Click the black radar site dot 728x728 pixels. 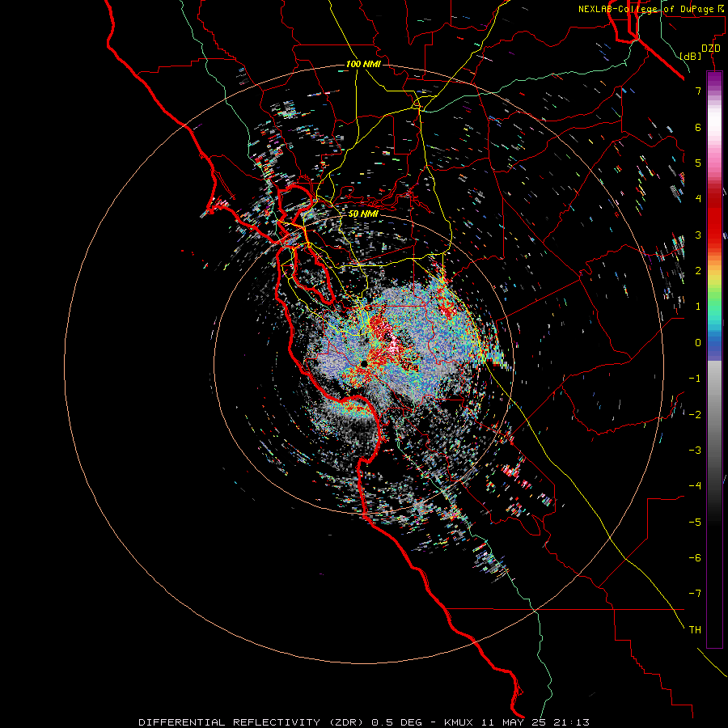[365, 364]
